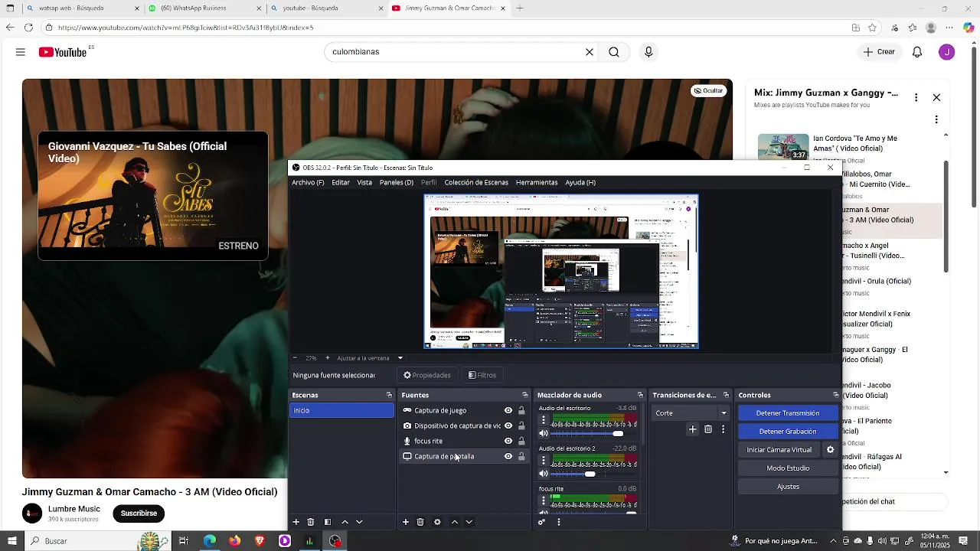This screenshot has height=551, width=980.
Task: Lock the Captura de juego source
Action: pos(521,410)
